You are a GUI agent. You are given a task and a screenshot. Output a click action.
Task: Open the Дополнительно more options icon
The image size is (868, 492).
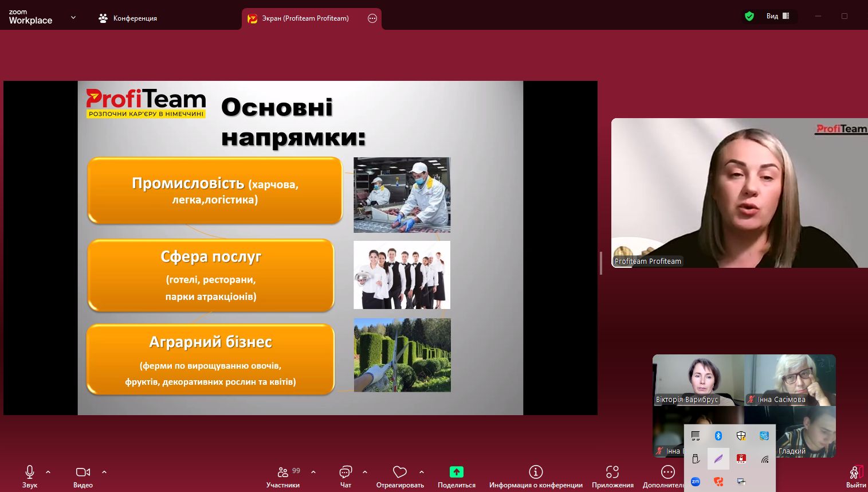click(x=668, y=472)
